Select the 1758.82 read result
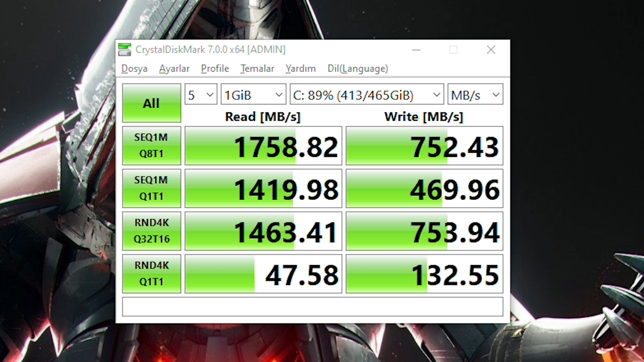Viewport: 644px width, 362px height. click(263, 146)
